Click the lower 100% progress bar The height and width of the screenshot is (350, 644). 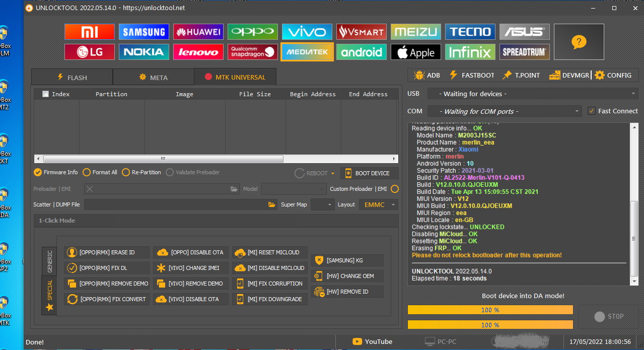490,325
